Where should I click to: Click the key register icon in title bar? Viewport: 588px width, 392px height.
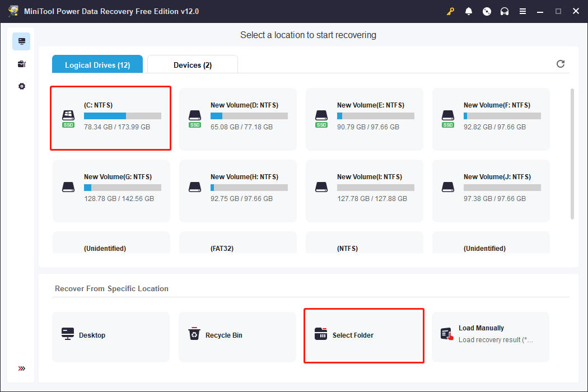[450, 11]
